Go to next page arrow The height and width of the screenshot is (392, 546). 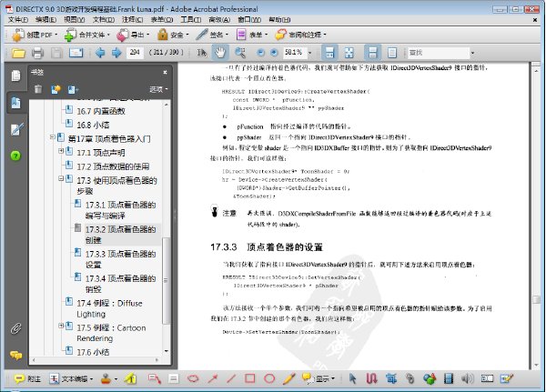[x=116, y=53]
